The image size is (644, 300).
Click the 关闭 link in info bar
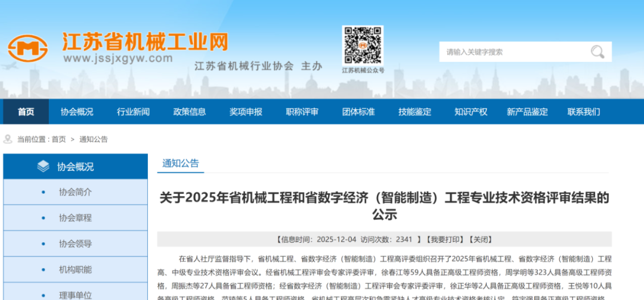tap(479, 240)
